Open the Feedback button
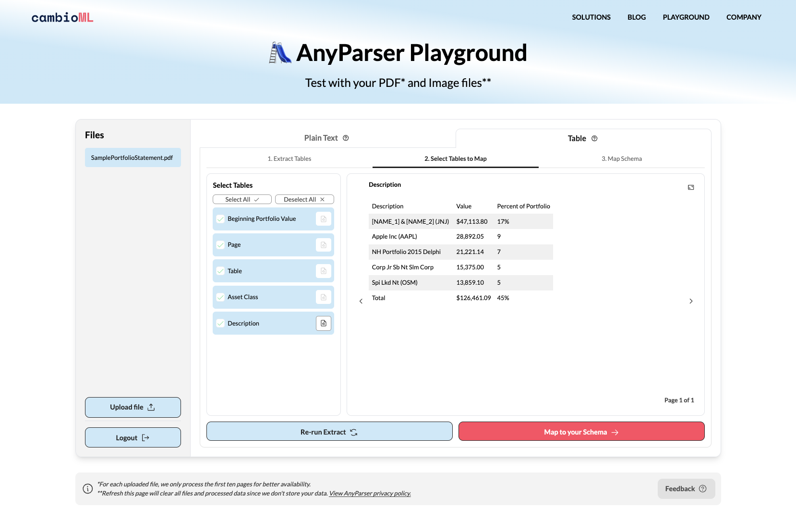The height and width of the screenshot is (532, 796). coord(686,489)
